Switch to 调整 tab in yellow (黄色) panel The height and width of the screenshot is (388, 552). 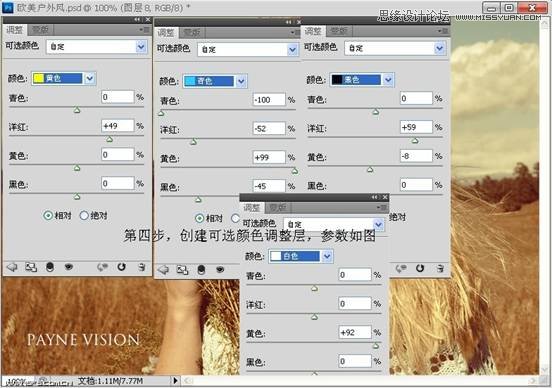(15, 30)
